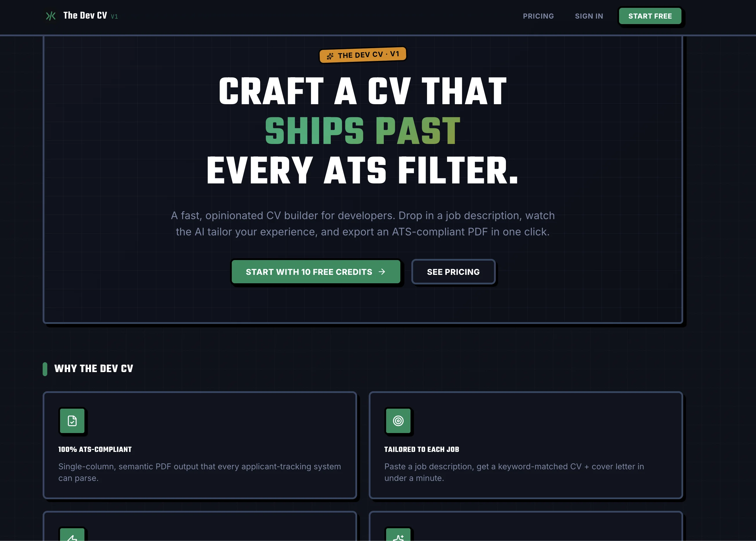Click the Single-column semantic PDF description text
Screen dimensions: 756x541
[199, 472]
